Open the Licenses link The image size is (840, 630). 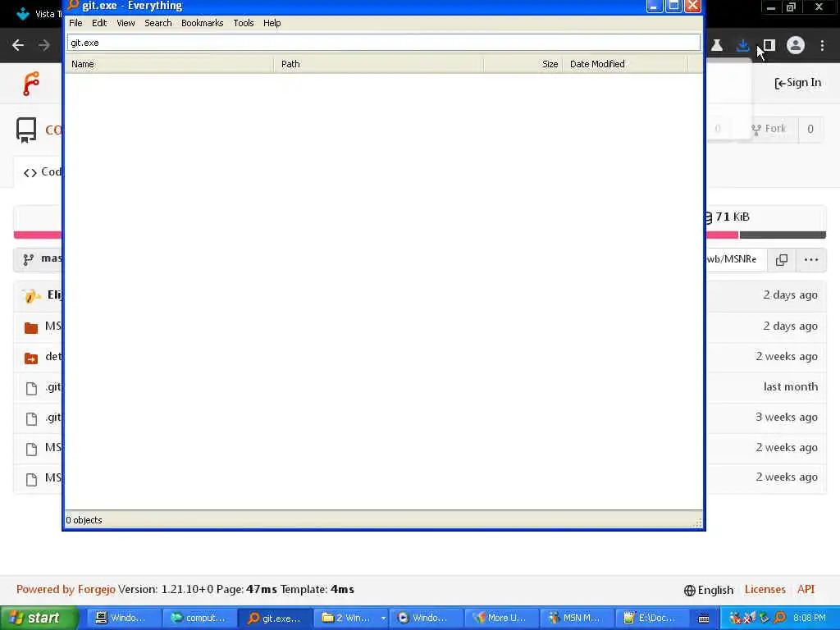pos(765,589)
